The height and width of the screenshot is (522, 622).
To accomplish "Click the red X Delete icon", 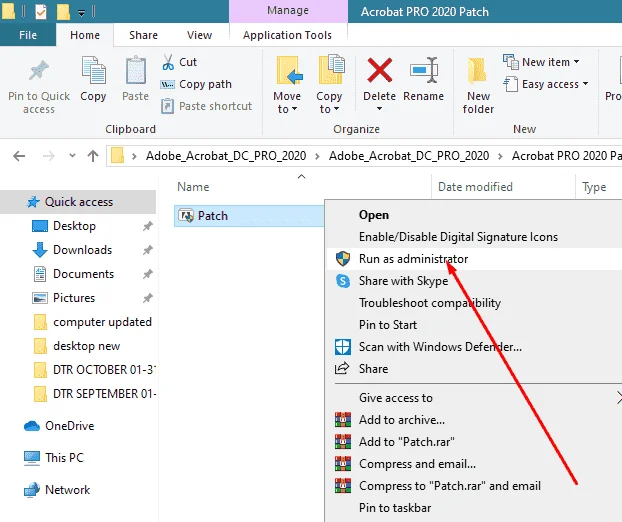I will (x=380, y=70).
